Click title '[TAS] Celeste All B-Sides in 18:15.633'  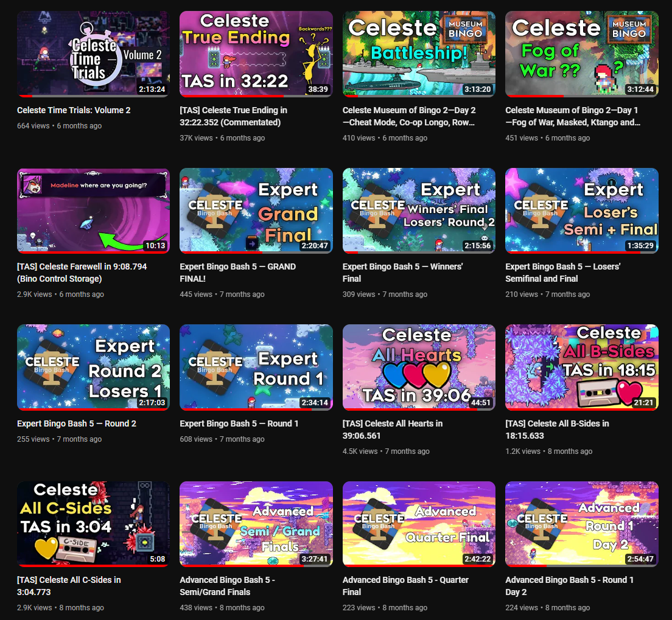557,430
